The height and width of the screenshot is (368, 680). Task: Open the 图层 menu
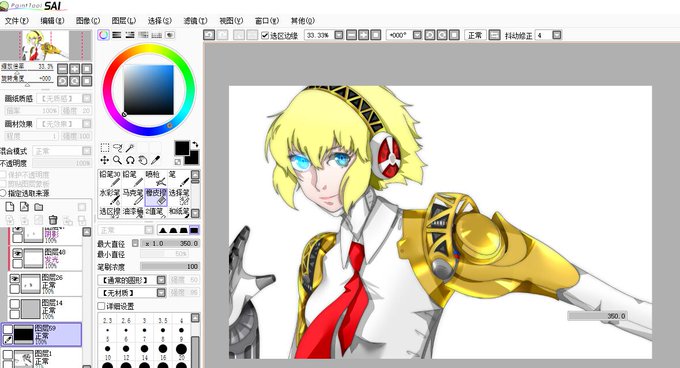(x=124, y=20)
